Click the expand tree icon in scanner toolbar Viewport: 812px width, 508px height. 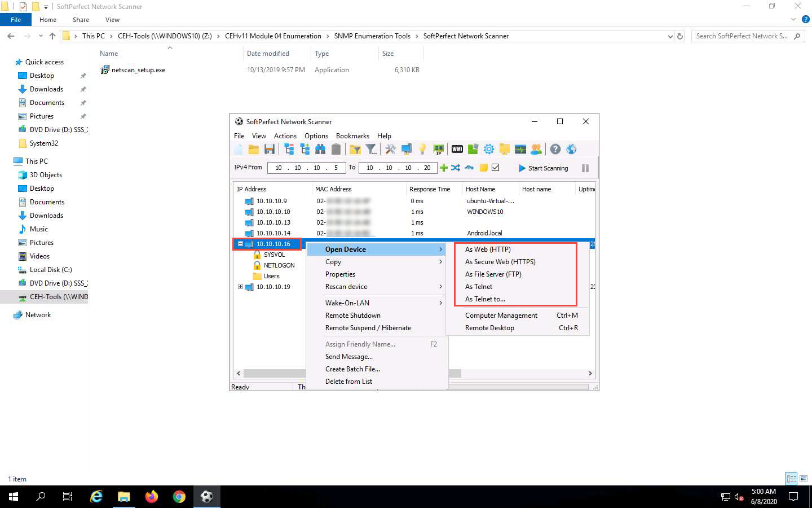coord(305,149)
